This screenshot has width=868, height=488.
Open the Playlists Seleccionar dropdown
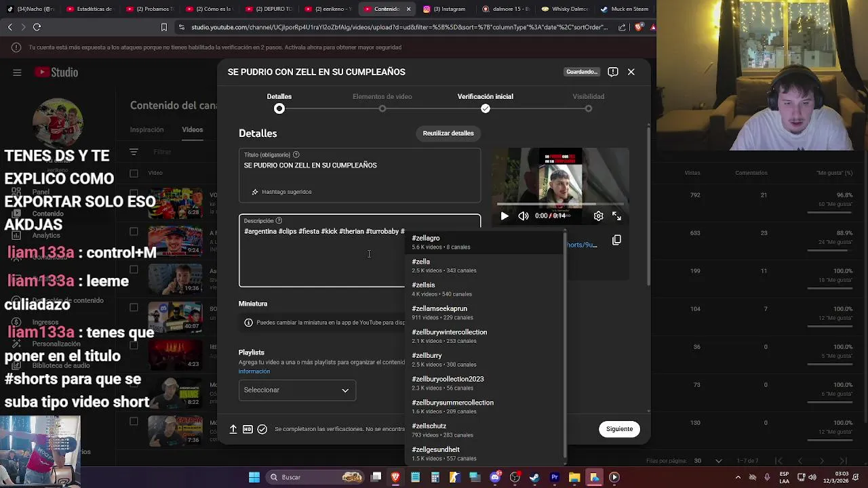297,390
